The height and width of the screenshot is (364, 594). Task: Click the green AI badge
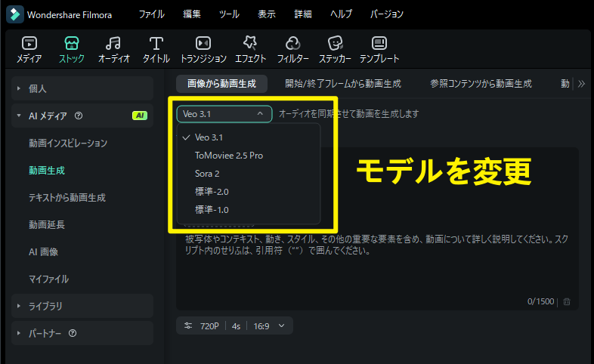140,116
